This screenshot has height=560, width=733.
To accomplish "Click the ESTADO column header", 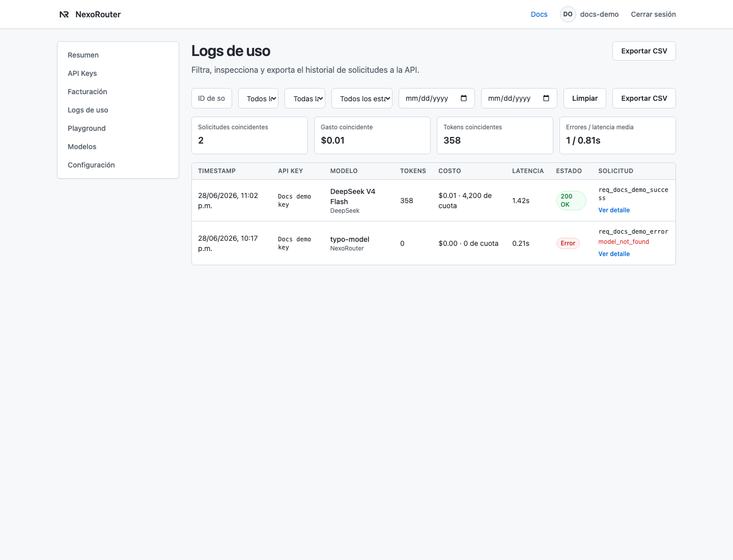I will [569, 171].
